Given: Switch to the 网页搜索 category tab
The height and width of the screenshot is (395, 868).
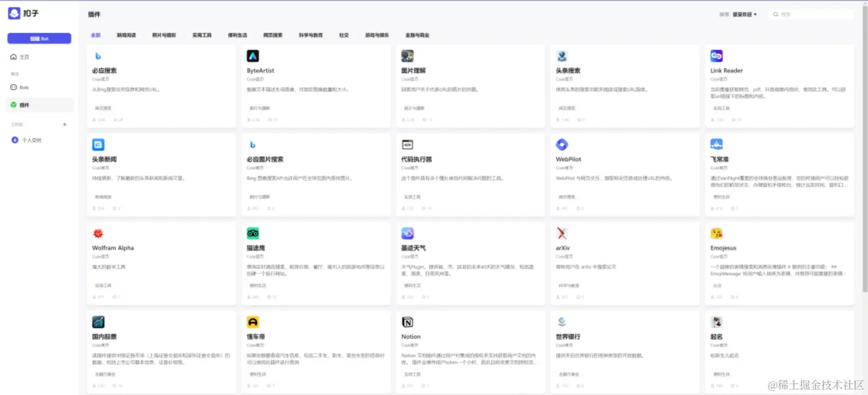Looking at the screenshot, I should coord(273,36).
